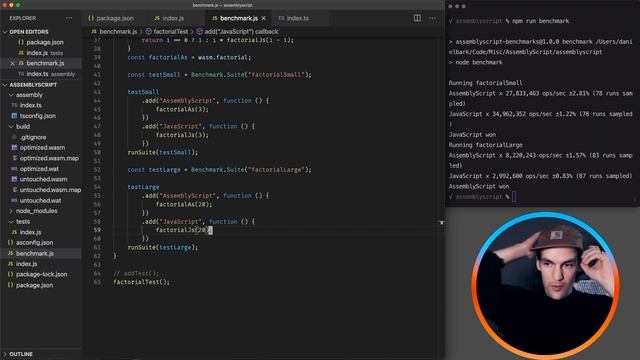Open editor More Actions ellipsis menu
The image size is (640, 360).
(433, 18)
